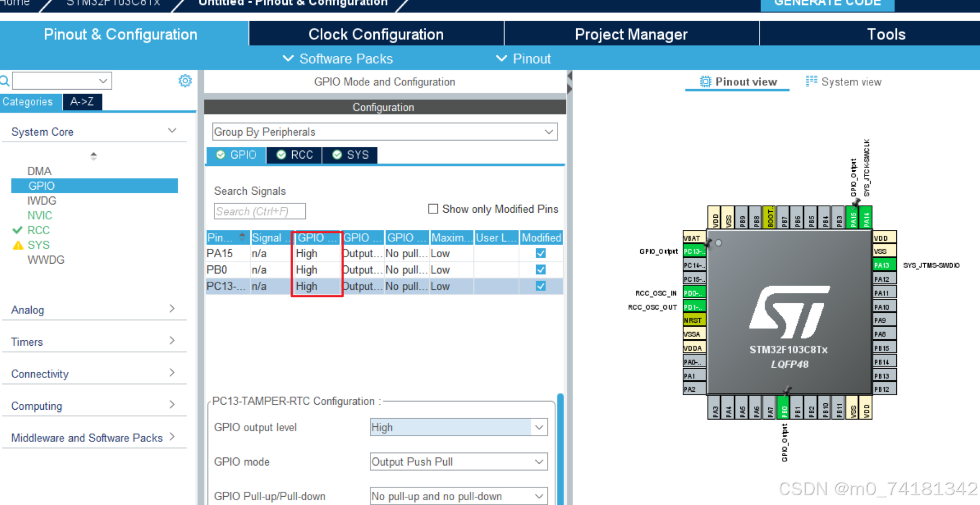
Task: Click the sort arrow in the Pin column header
Action: pos(242,236)
